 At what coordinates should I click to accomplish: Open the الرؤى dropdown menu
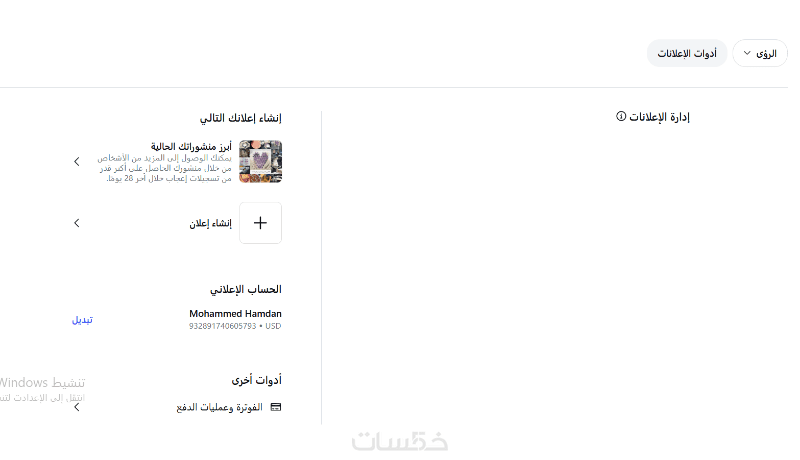759,53
